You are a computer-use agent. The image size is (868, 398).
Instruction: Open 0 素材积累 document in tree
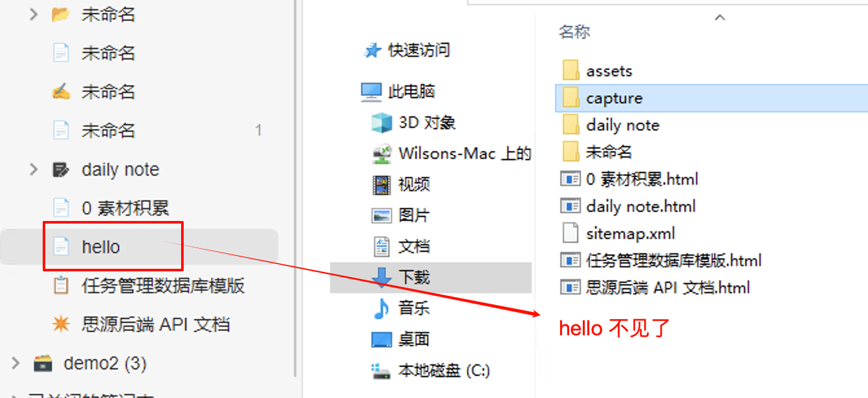(x=125, y=208)
